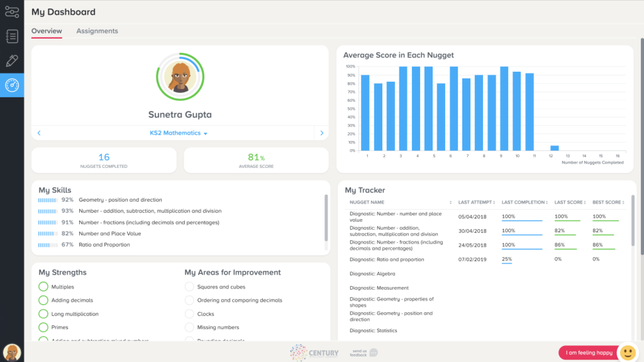Select the Missing numbers improvement circle
Viewport: 644px width, 362px height.
189,327
